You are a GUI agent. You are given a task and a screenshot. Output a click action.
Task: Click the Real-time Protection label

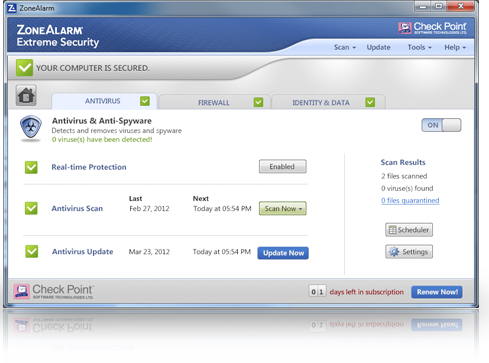tap(89, 167)
